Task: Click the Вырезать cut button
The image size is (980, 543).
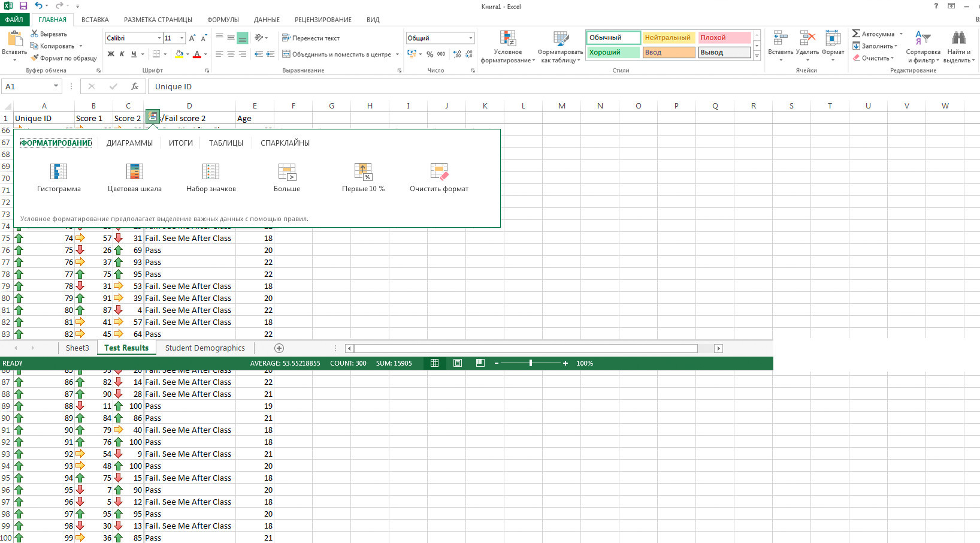Action: (49, 34)
